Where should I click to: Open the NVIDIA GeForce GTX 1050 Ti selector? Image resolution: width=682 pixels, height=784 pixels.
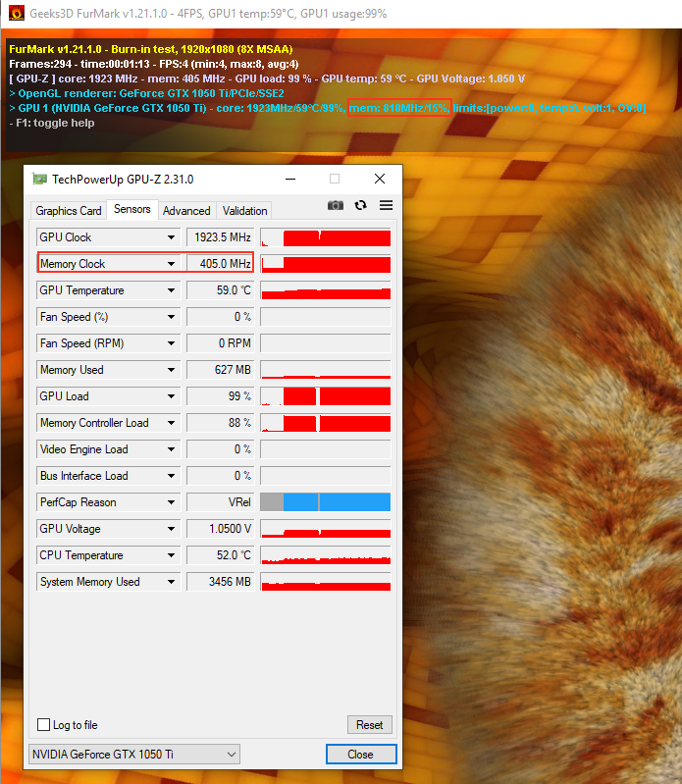click(x=134, y=754)
